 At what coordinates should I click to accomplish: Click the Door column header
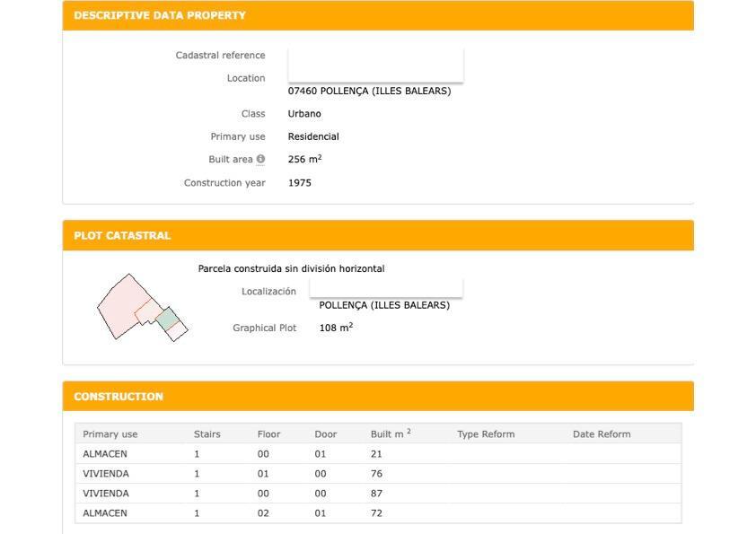325,434
